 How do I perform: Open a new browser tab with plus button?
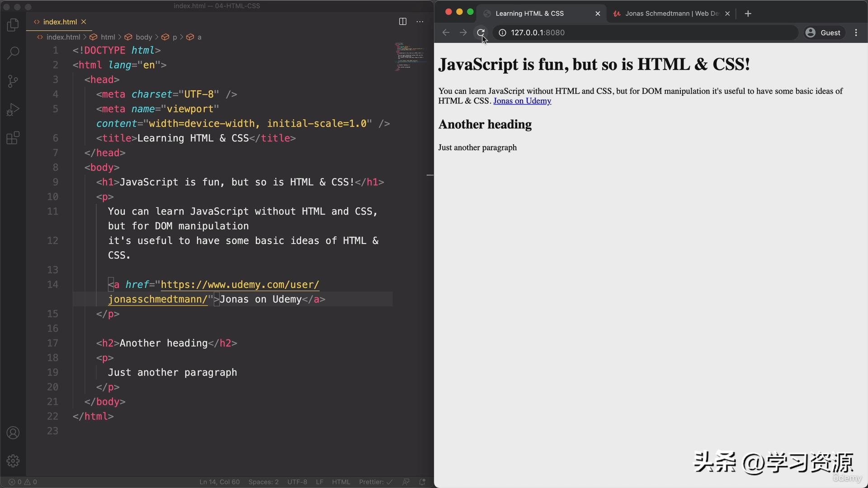pyautogui.click(x=748, y=14)
